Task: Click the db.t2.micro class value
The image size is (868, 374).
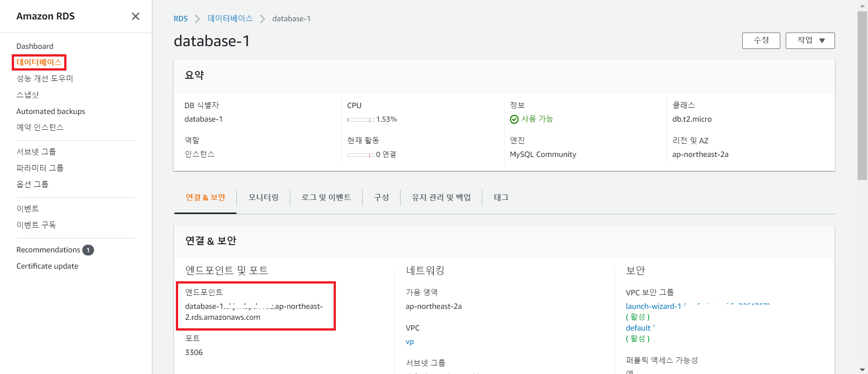Action: tap(692, 119)
